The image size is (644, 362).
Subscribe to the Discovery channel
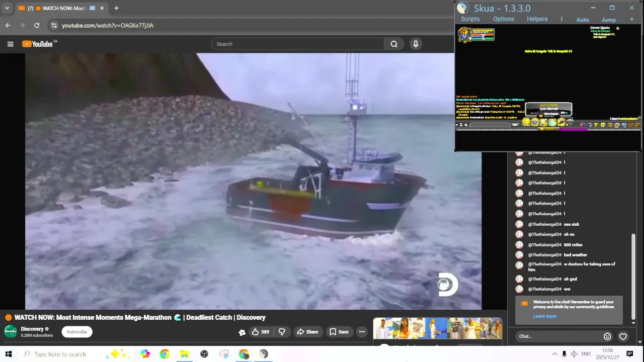coord(77,331)
